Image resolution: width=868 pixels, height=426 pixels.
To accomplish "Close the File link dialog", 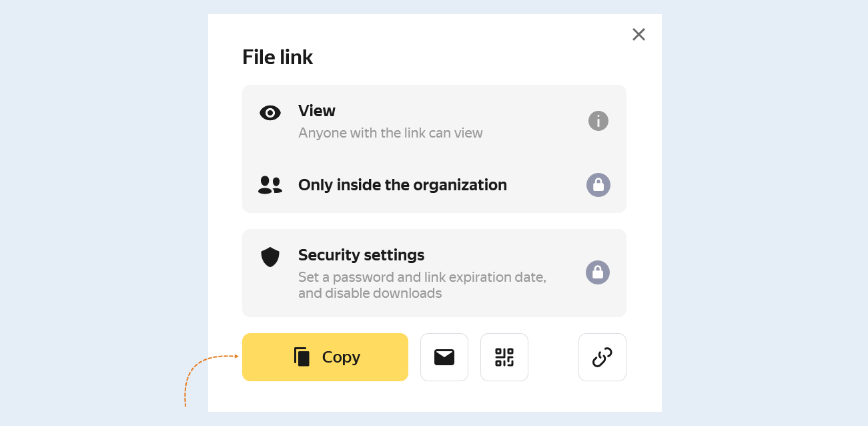I will 638,34.
